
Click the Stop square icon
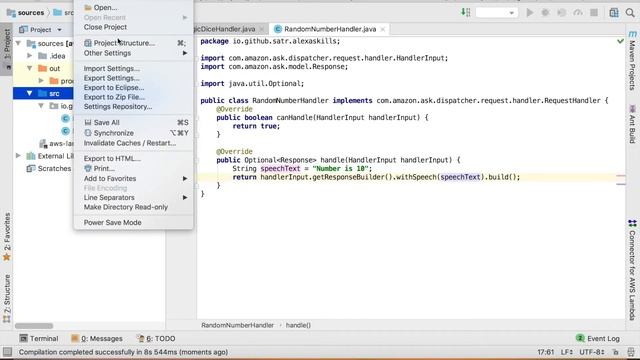pyautogui.click(x=594, y=13)
